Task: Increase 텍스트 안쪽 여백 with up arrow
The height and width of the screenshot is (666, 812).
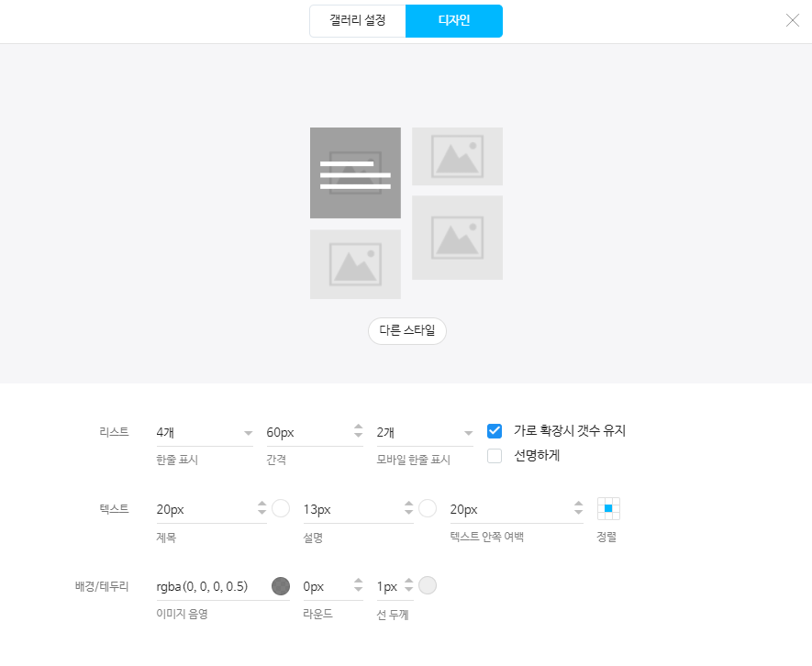Action: [x=578, y=504]
